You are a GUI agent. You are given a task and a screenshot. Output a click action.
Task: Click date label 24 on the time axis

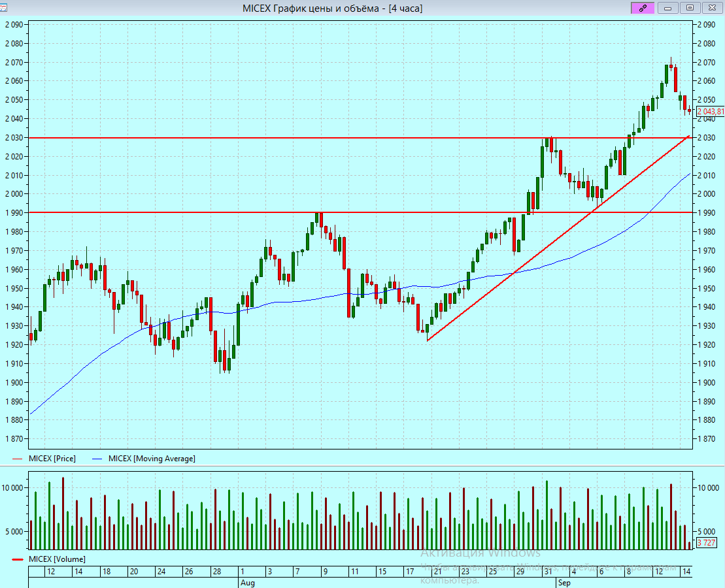coord(161,572)
